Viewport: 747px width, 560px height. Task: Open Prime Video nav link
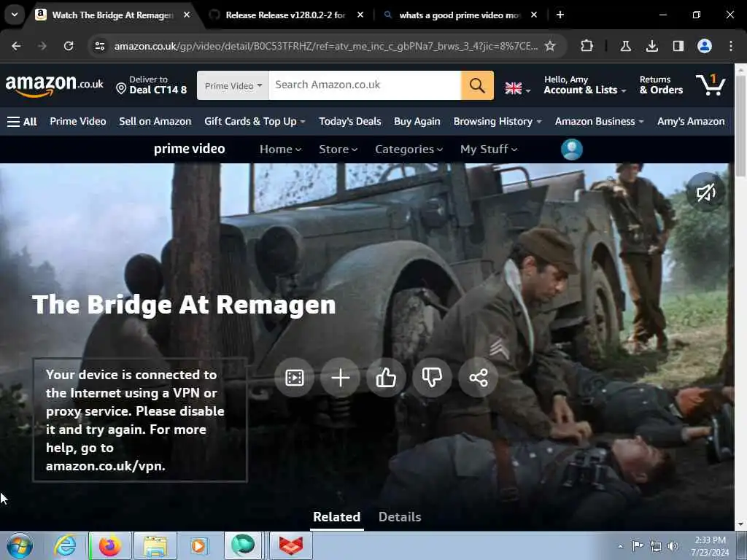tap(78, 122)
